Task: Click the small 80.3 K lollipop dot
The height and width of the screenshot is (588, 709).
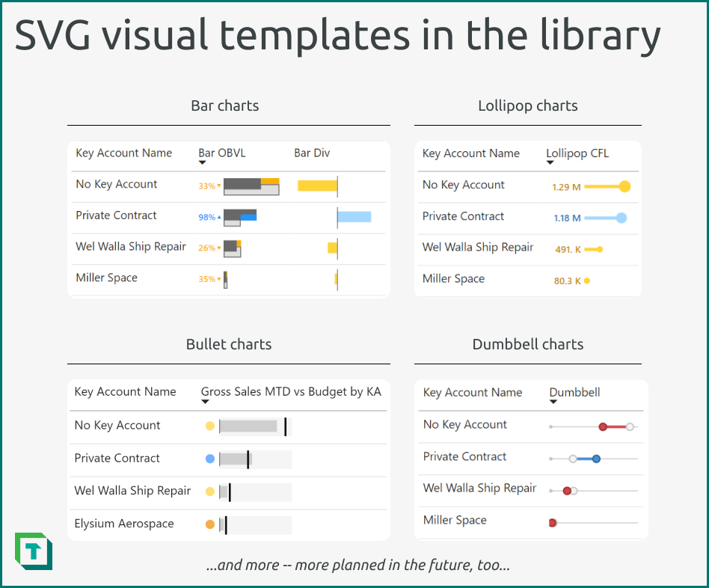Action: point(586,280)
